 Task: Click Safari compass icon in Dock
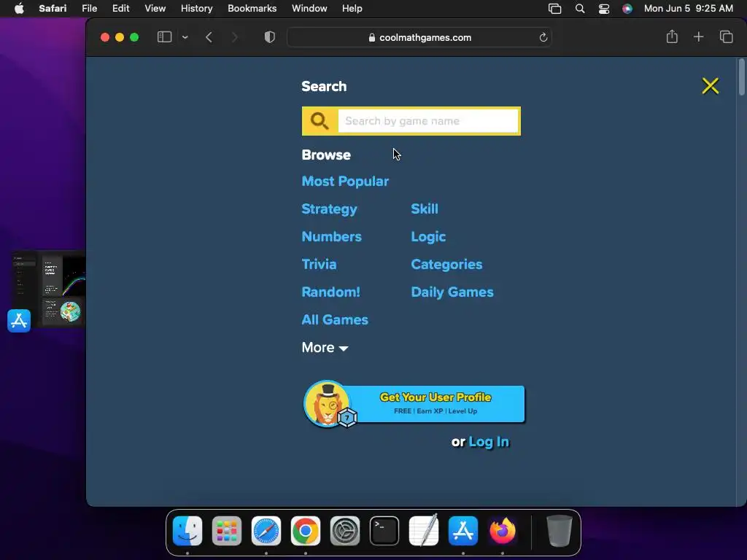point(266,531)
